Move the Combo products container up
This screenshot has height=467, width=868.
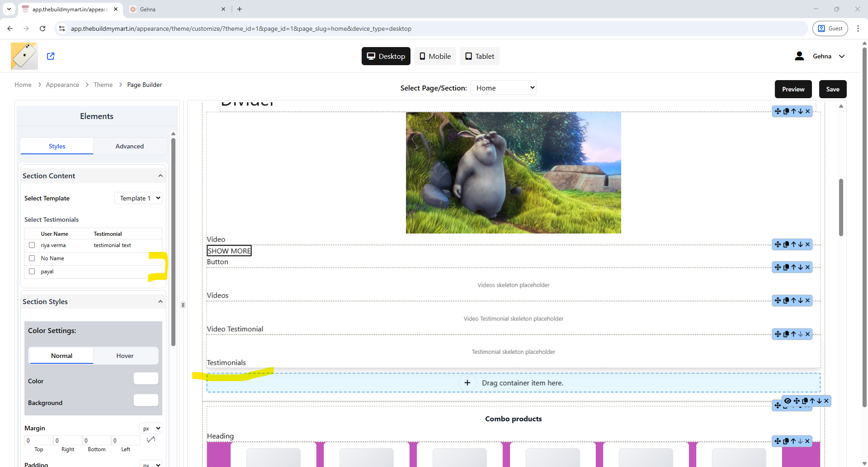[812, 401]
